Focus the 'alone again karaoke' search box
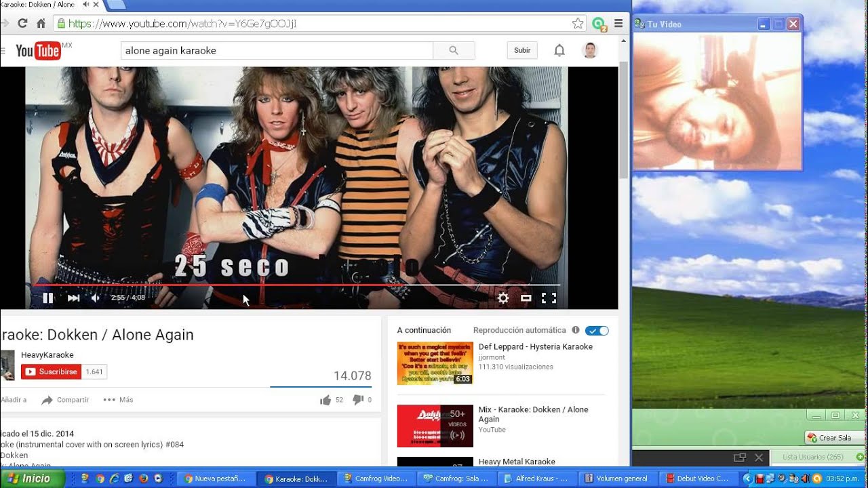The height and width of the screenshot is (488, 868). point(277,51)
